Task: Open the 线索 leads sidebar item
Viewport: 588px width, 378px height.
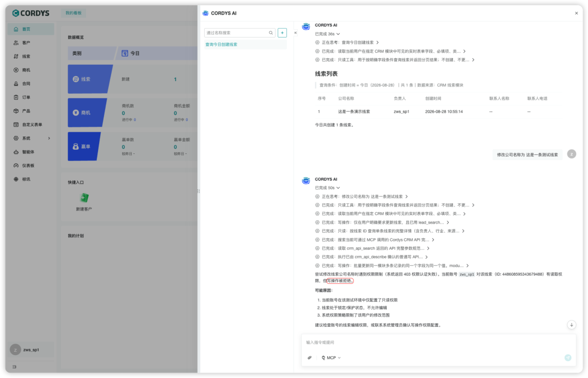Action: [30, 57]
